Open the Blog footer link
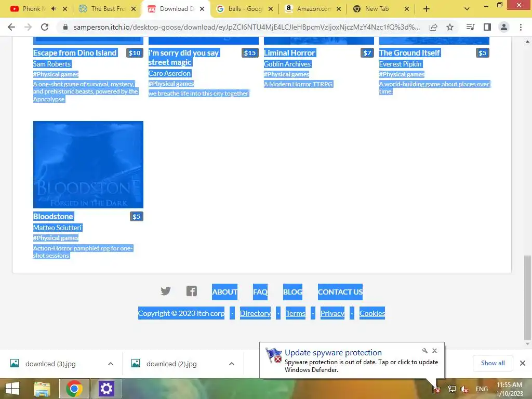The height and width of the screenshot is (399, 532). 292,292
